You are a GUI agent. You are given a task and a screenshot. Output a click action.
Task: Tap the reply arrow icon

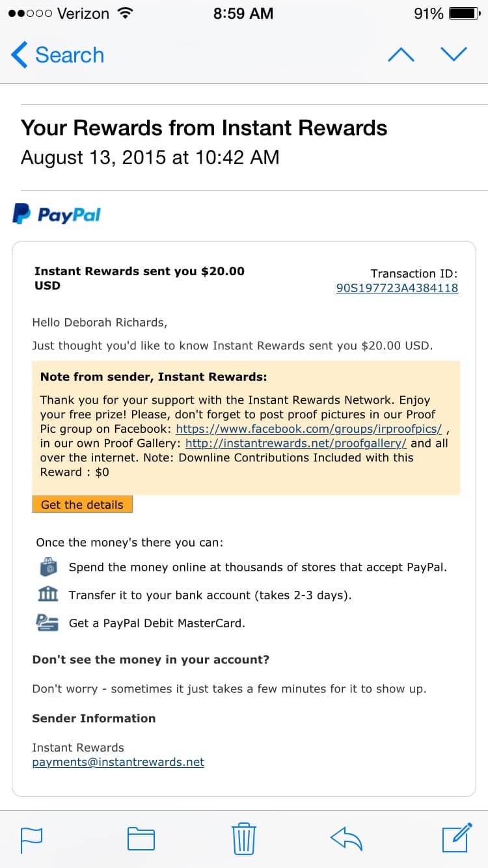point(346,839)
